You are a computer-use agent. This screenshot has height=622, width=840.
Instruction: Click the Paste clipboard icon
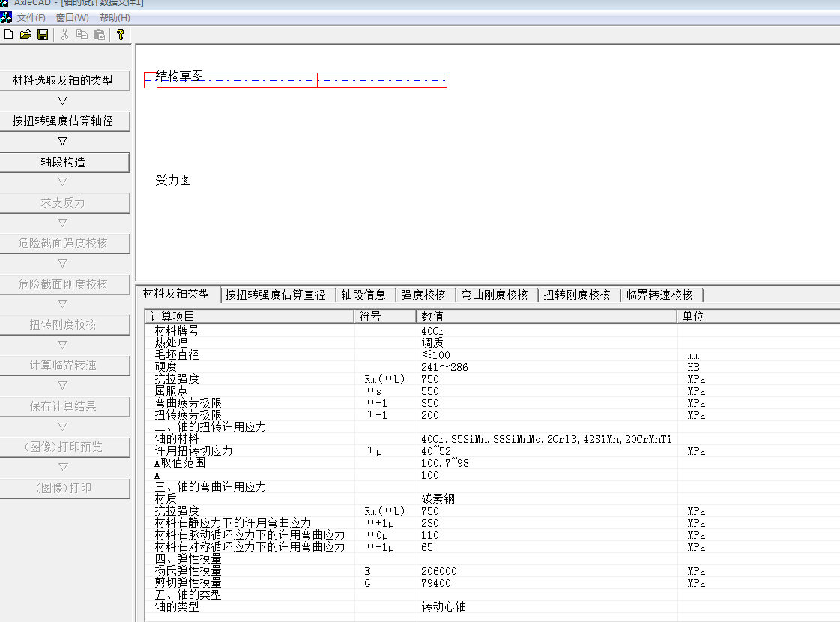(x=99, y=34)
